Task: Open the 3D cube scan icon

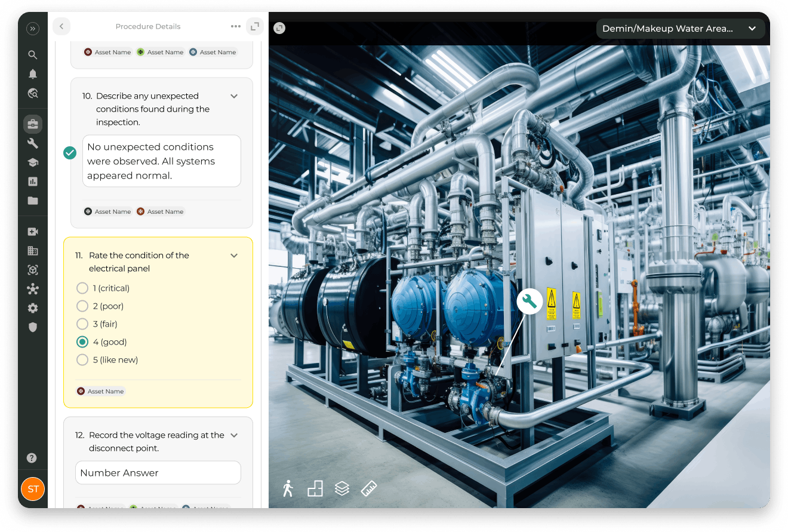Action: pos(33,270)
